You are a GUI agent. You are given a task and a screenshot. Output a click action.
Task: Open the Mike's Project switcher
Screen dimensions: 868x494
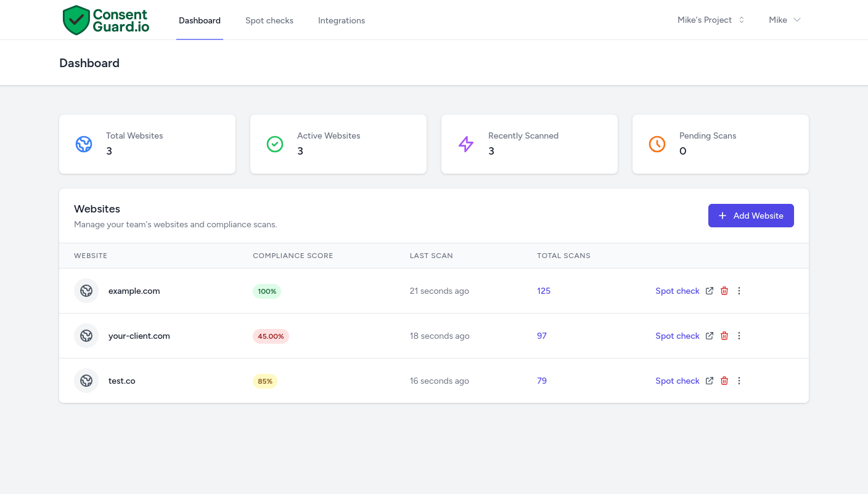710,20
